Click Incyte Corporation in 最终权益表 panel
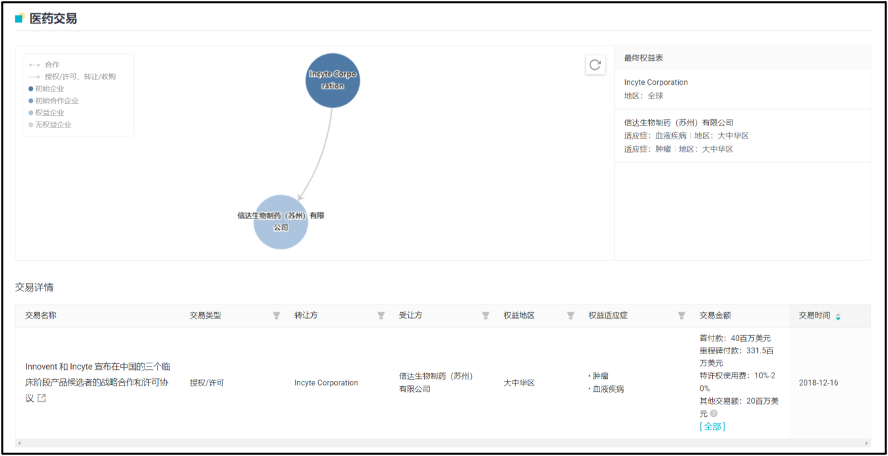The height and width of the screenshot is (456, 888). pyautogui.click(x=656, y=82)
